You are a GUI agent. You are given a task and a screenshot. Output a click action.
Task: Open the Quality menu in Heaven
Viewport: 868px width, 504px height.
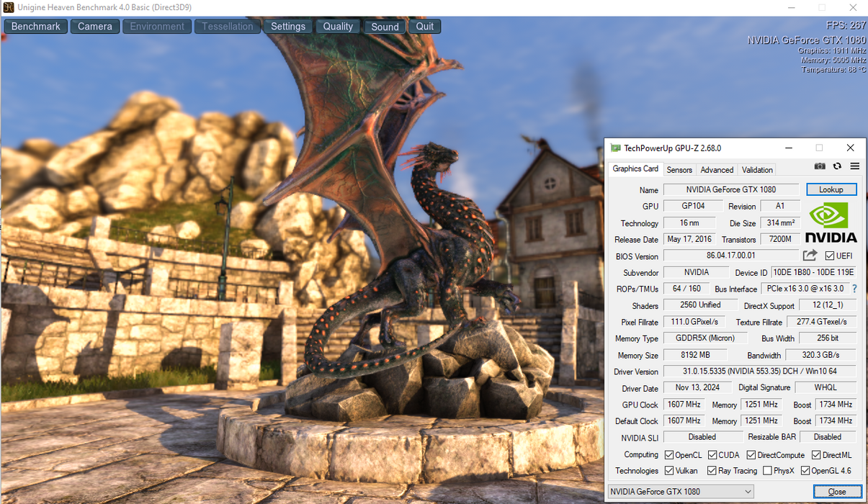338,27
